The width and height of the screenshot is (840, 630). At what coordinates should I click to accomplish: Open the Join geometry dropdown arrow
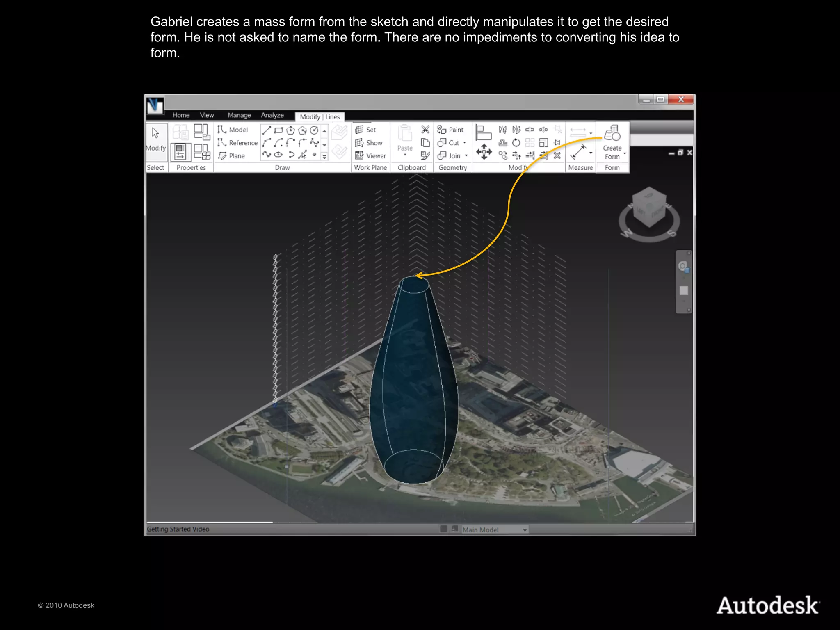(466, 155)
